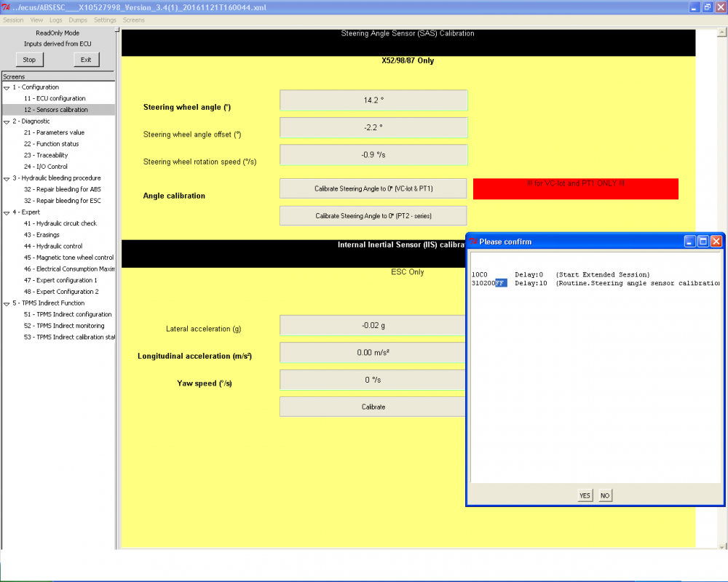Click the highlighted FF in command 310200FF

point(501,283)
